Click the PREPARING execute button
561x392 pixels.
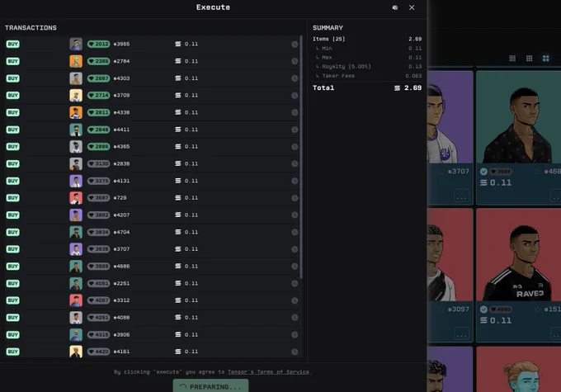[x=210, y=386]
